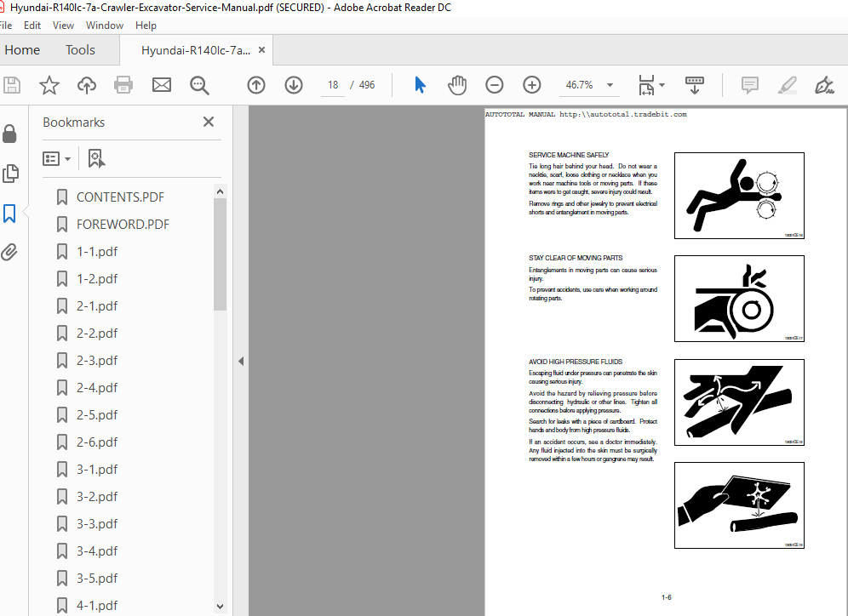Image resolution: width=848 pixels, height=616 pixels.
Task: Go to next page arrow
Action: click(x=294, y=85)
